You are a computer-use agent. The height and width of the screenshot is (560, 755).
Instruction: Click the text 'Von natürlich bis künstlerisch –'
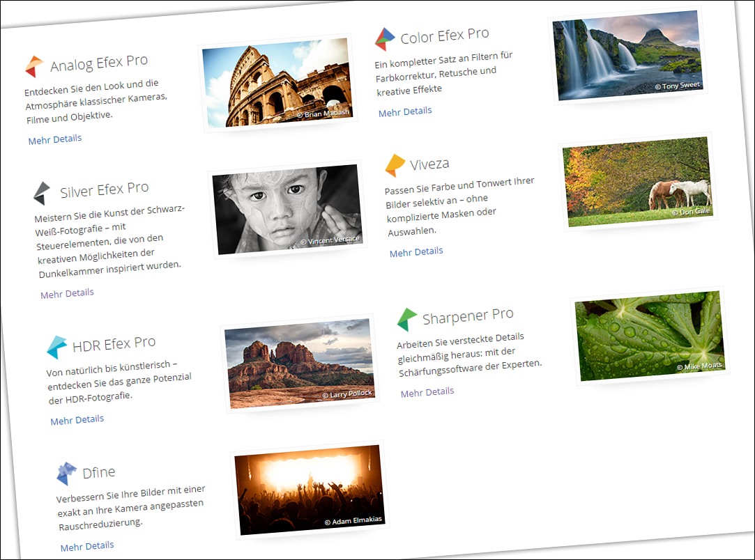[112, 368]
